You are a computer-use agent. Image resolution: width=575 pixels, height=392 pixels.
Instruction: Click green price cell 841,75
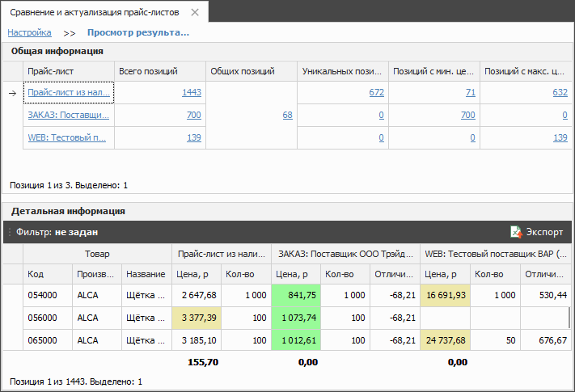tap(296, 295)
